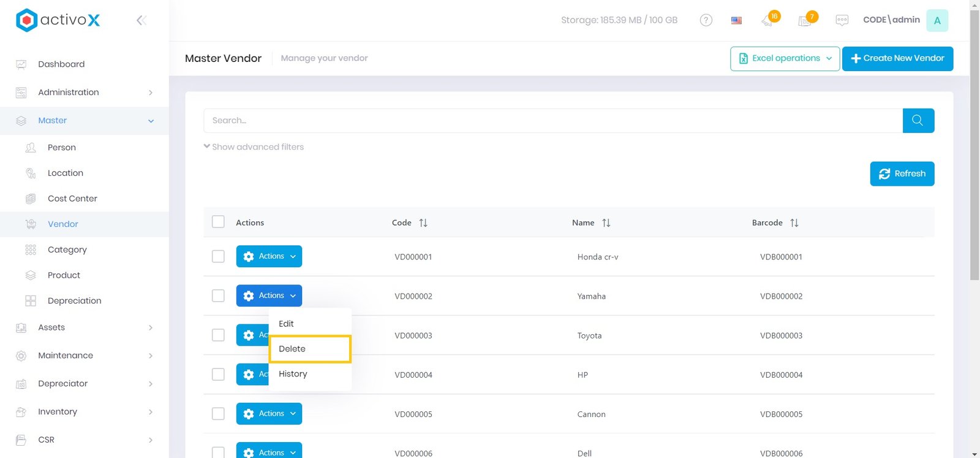Select all rows with header checkbox
Image resolution: width=980 pixels, height=458 pixels.
point(218,222)
